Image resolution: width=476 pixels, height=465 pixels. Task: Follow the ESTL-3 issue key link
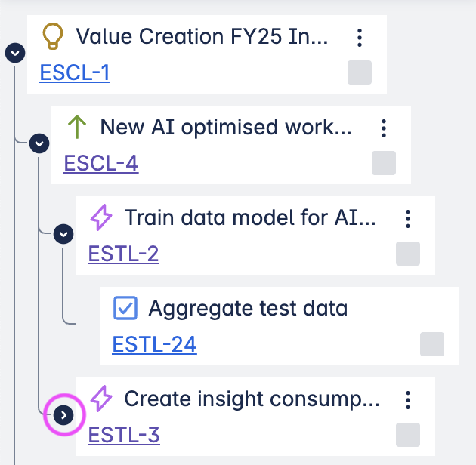click(x=124, y=435)
